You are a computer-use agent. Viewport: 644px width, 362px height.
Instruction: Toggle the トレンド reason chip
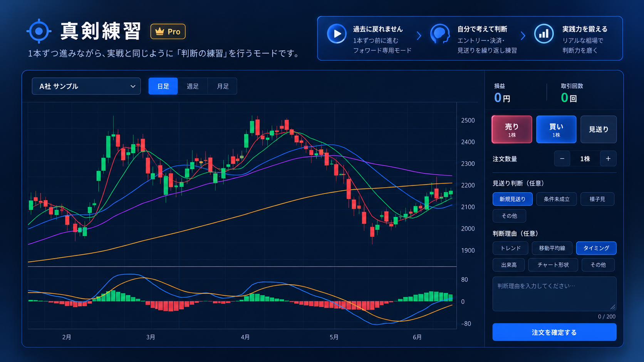click(x=510, y=248)
